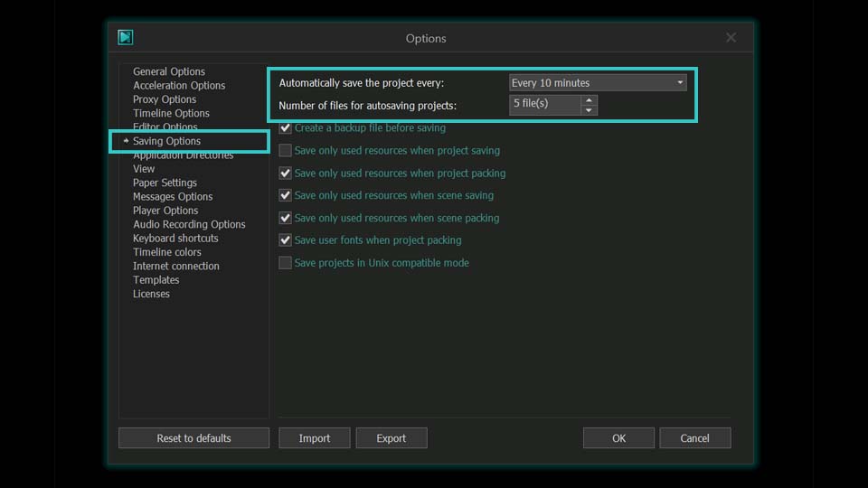Disable Save only used resources when scene packing
The image size is (868, 488).
coord(286,218)
